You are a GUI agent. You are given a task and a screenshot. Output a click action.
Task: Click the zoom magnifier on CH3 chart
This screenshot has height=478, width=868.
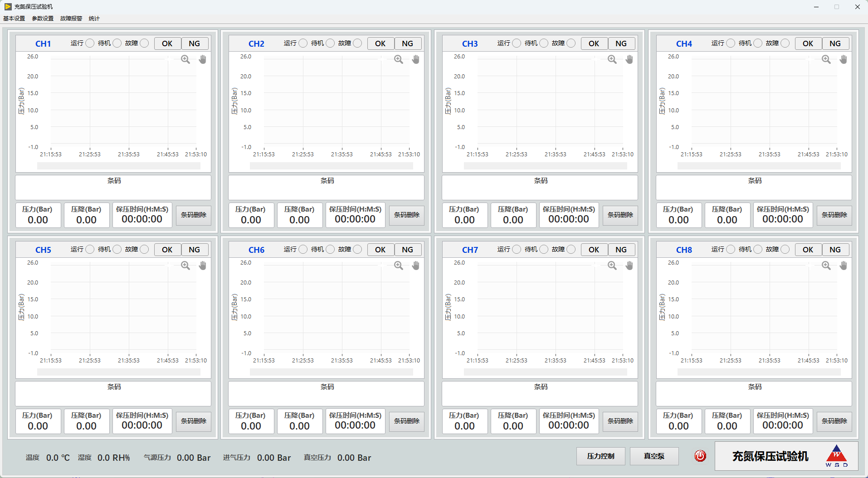tap(612, 59)
